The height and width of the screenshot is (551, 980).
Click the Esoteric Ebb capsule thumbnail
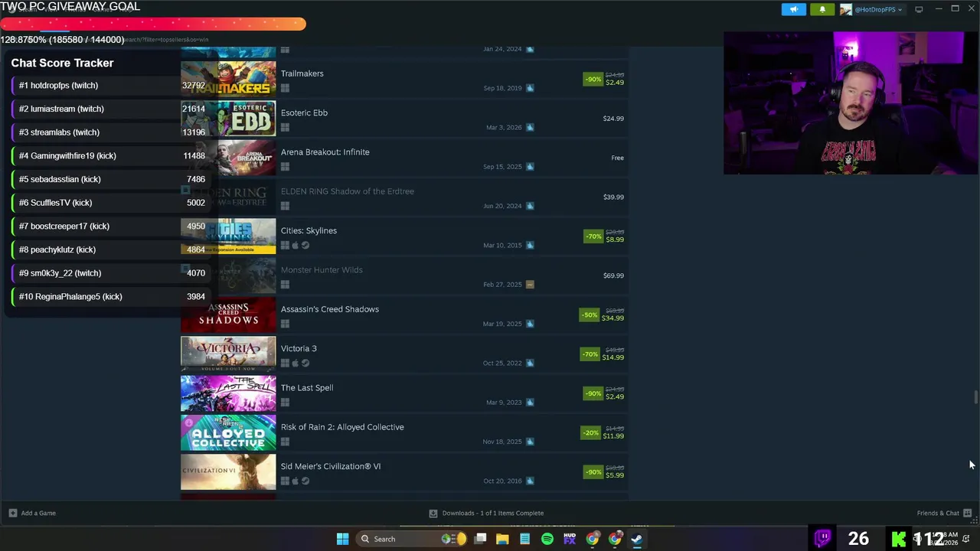click(x=228, y=119)
